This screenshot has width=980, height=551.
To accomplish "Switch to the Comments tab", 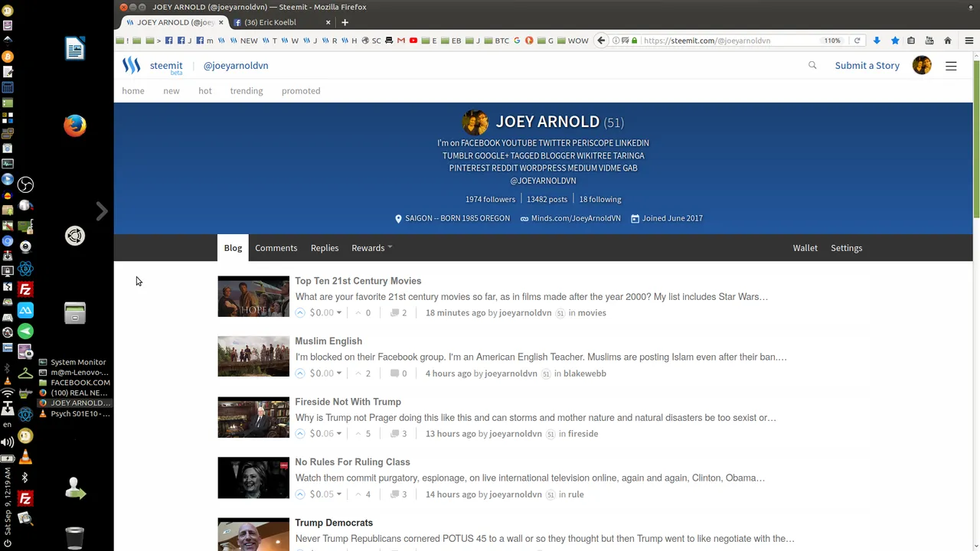I will pyautogui.click(x=276, y=248).
